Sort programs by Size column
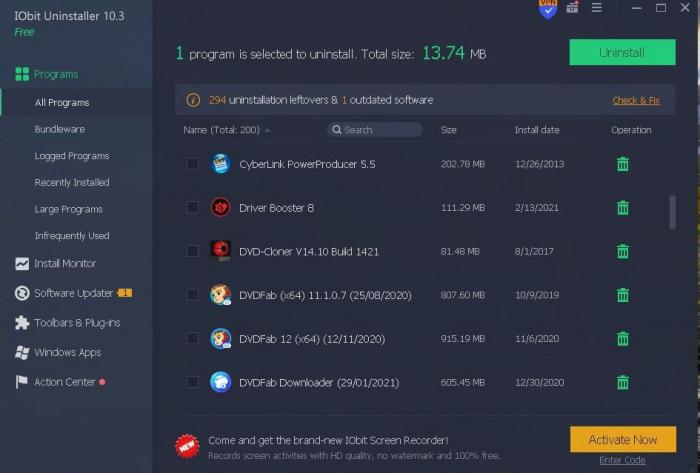Viewport: 700px width, 473px height. click(x=448, y=130)
